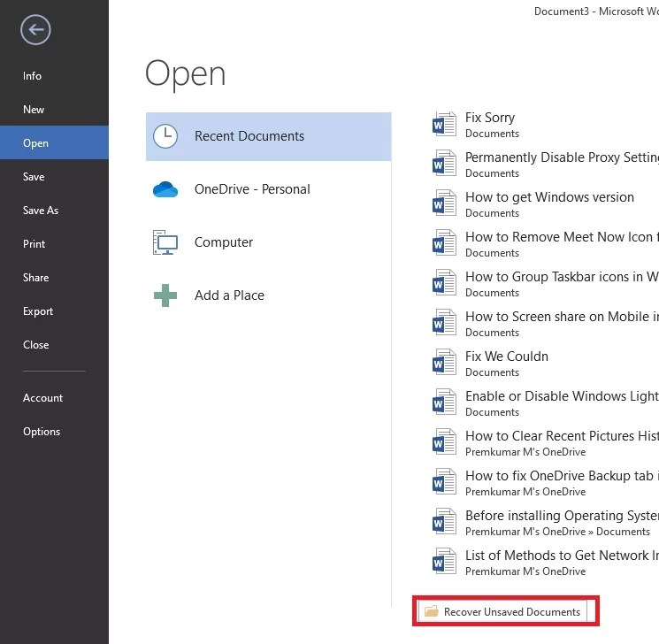659x644 pixels.
Task: Open Enable or Disable Windows Light title
Action: (562, 396)
